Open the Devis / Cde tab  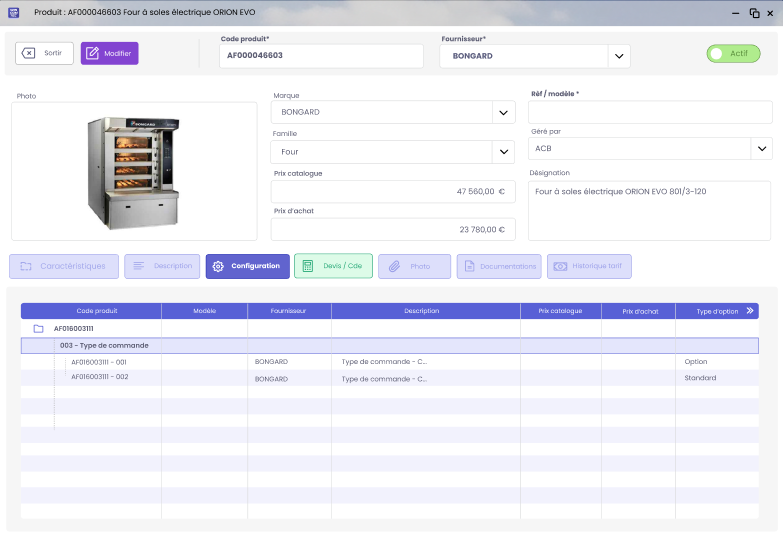click(334, 266)
